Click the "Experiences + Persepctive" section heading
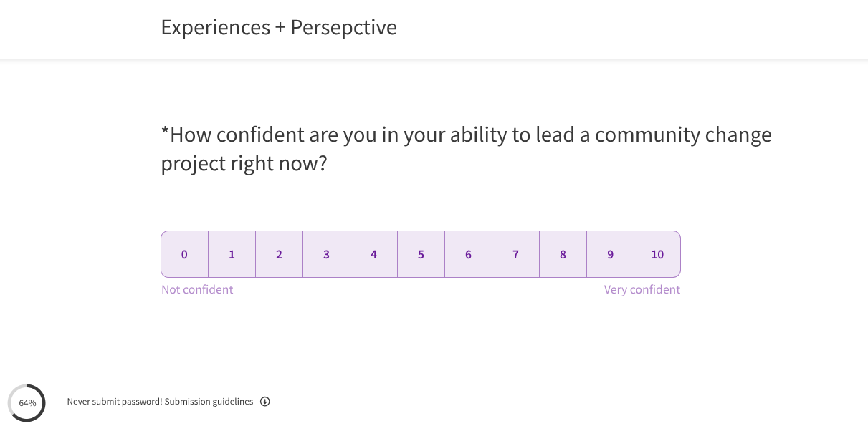The height and width of the screenshot is (426, 868). pos(279,27)
